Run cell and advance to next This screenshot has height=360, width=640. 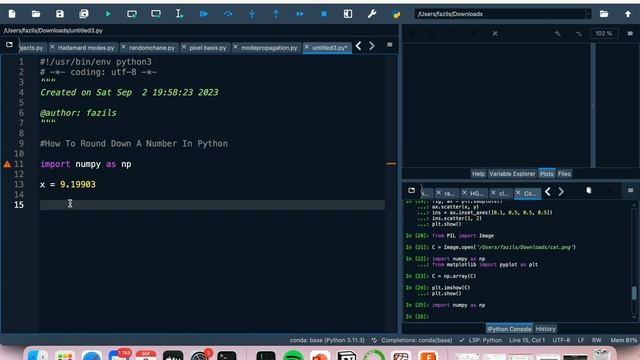point(156,14)
